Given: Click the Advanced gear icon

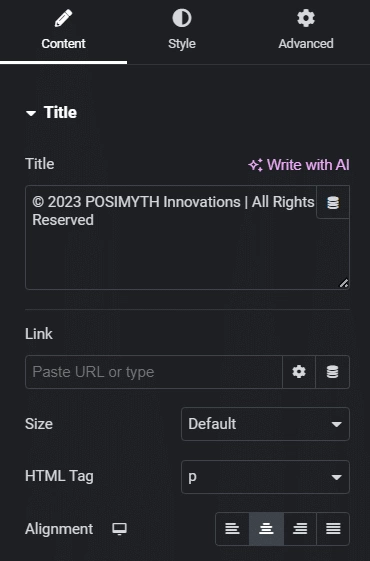Looking at the screenshot, I should click(306, 18).
